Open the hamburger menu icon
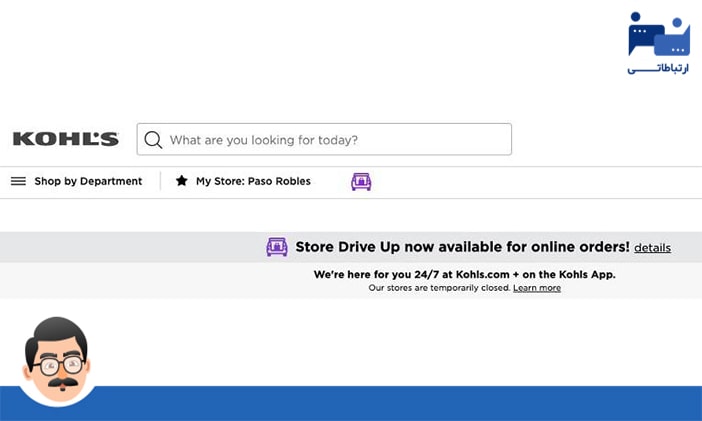The image size is (702, 421). (x=18, y=181)
